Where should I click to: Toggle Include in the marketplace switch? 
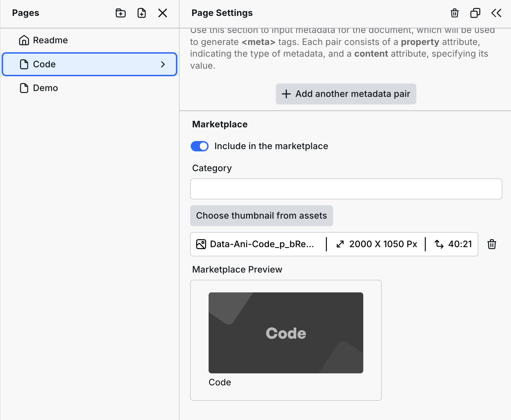199,146
